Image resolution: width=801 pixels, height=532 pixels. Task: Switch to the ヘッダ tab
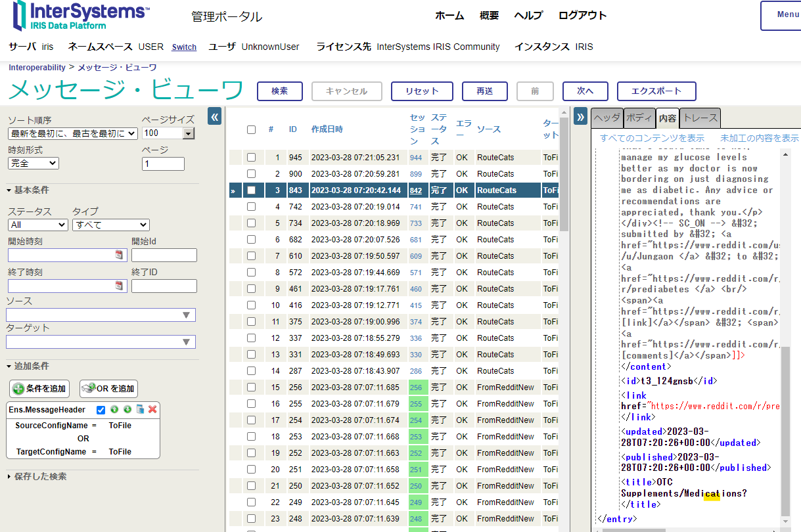(606, 118)
